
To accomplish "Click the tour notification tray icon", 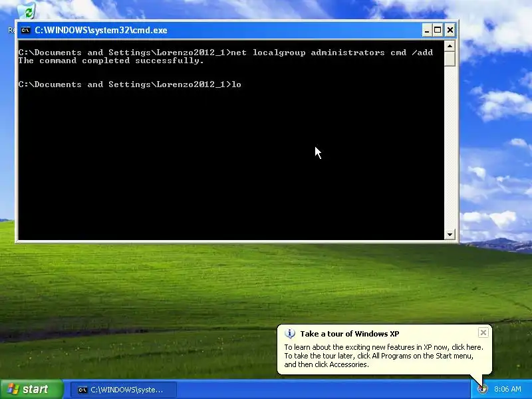I will pyautogui.click(x=482, y=389).
